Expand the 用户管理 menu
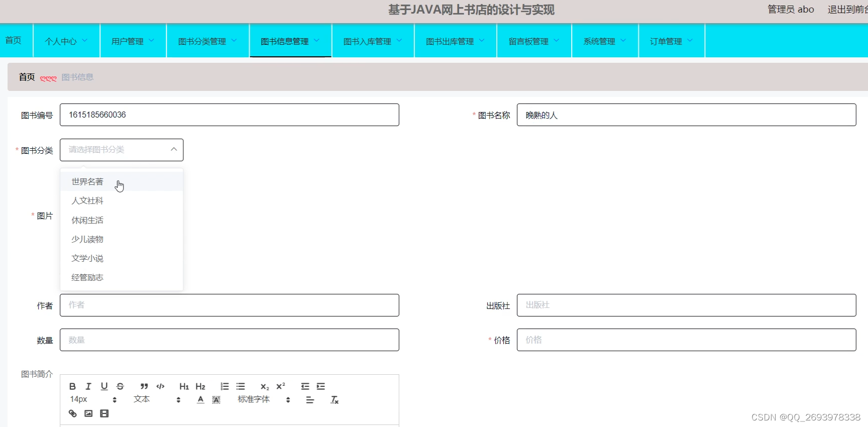Image resolution: width=868 pixels, height=427 pixels. [133, 41]
